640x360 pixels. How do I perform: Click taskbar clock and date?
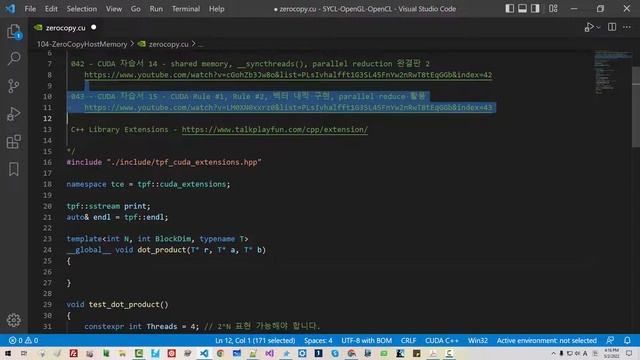[611, 353]
